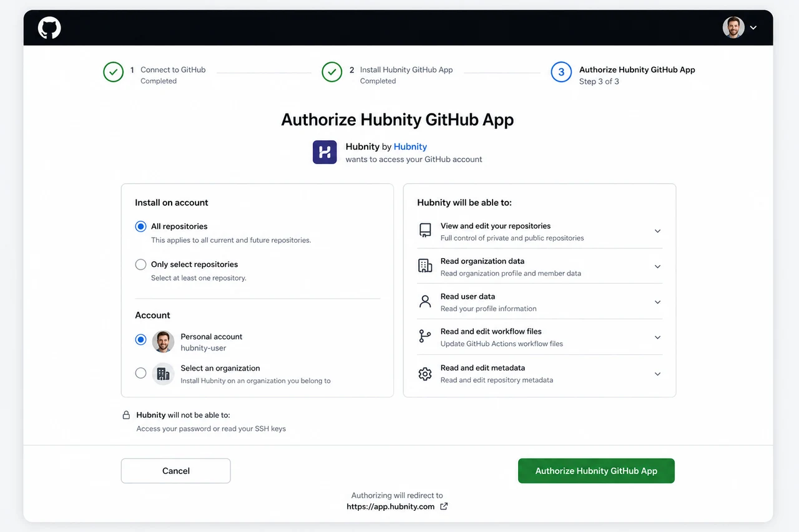Image resolution: width=799 pixels, height=532 pixels.
Task: Click the GitHub Octocat logo
Action: pyautogui.click(x=49, y=28)
